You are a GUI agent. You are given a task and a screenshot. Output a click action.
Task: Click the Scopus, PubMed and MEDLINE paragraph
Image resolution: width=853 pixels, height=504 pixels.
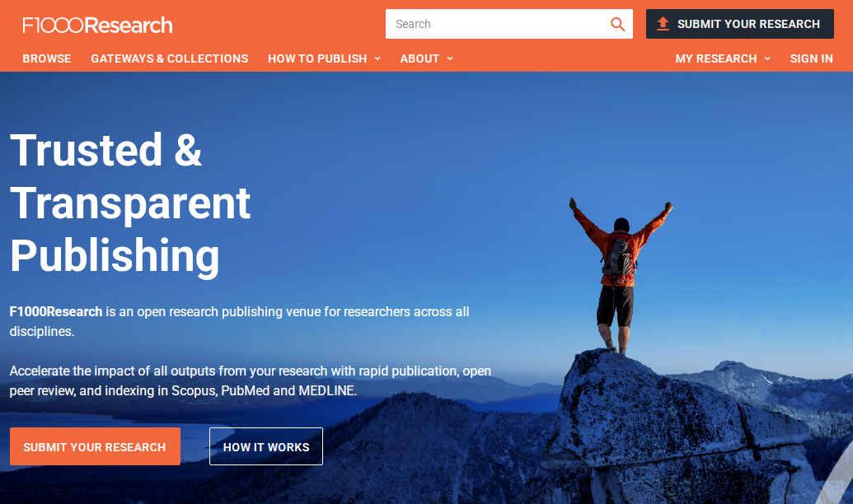(x=251, y=380)
